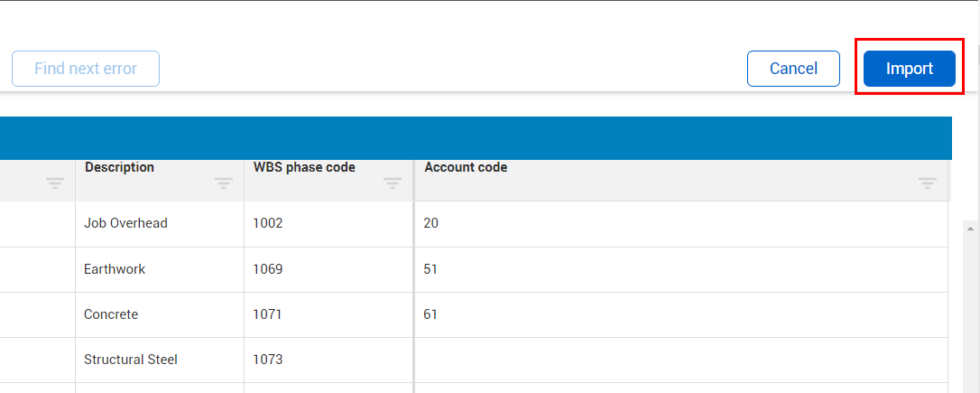980x393 pixels.
Task: Click WBS phase code cell 1002
Action: click(268, 223)
